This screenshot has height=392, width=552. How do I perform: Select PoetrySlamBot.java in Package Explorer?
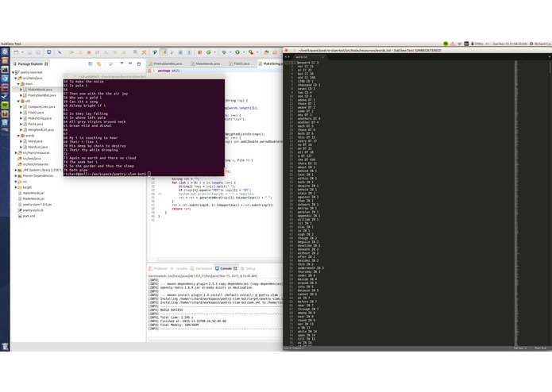click(42, 95)
